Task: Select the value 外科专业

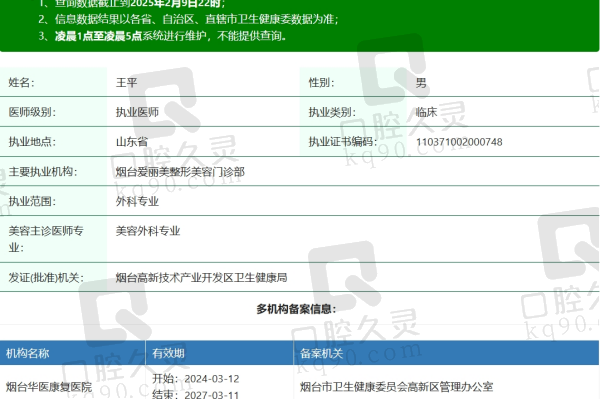Action: [137, 201]
